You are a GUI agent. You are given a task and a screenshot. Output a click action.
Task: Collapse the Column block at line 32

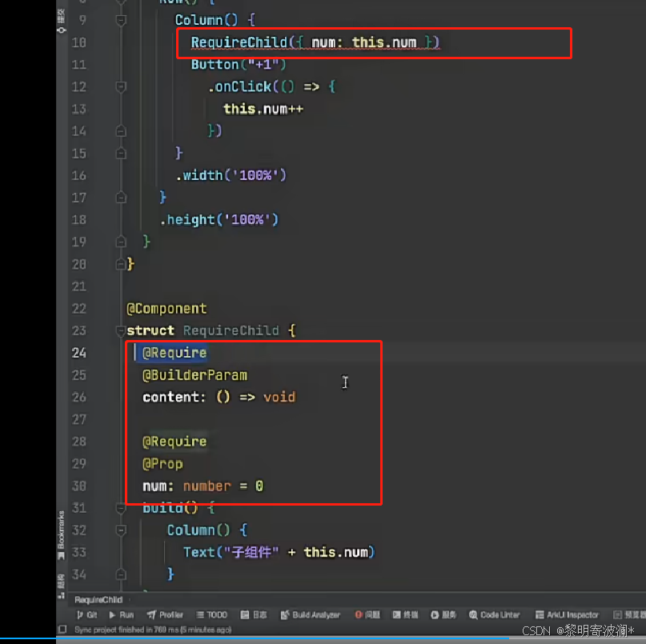pos(121,530)
